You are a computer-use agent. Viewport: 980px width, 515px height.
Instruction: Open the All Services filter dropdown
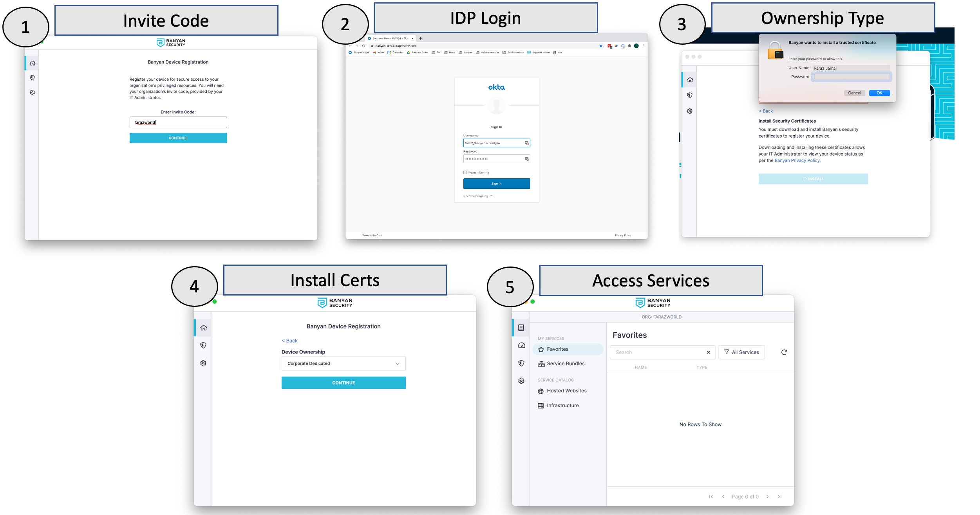(x=741, y=352)
